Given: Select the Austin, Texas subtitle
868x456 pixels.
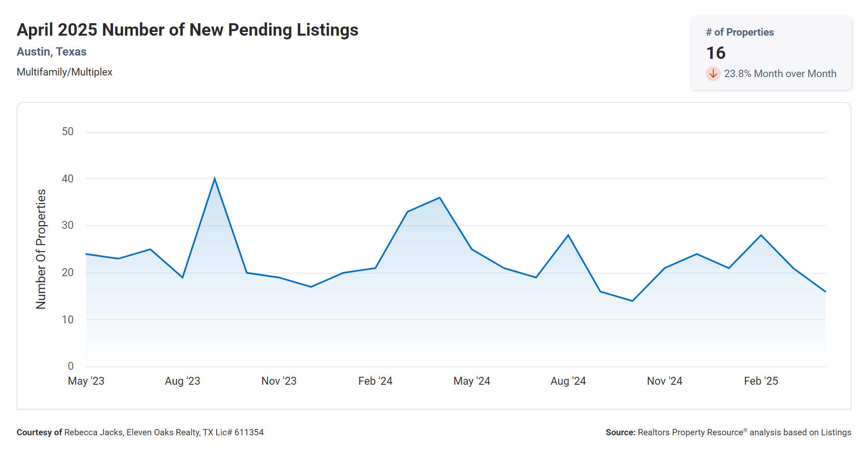Looking at the screenshot, I should click(51, 52).
